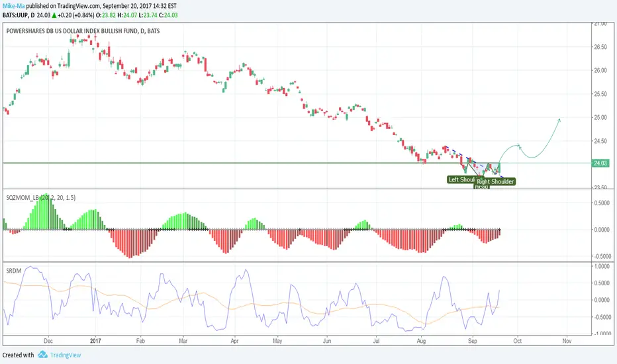This screenshot has height=364, width=617.
Task: Click the Mar label on time axis
Action: pyautogui.click(x=183, y=341)
